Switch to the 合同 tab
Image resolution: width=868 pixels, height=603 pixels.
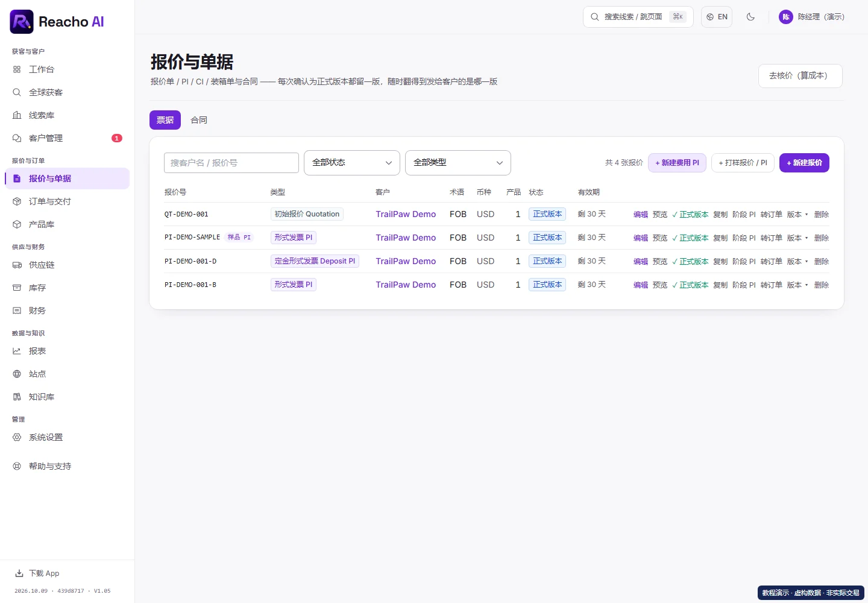pos(199,120)
